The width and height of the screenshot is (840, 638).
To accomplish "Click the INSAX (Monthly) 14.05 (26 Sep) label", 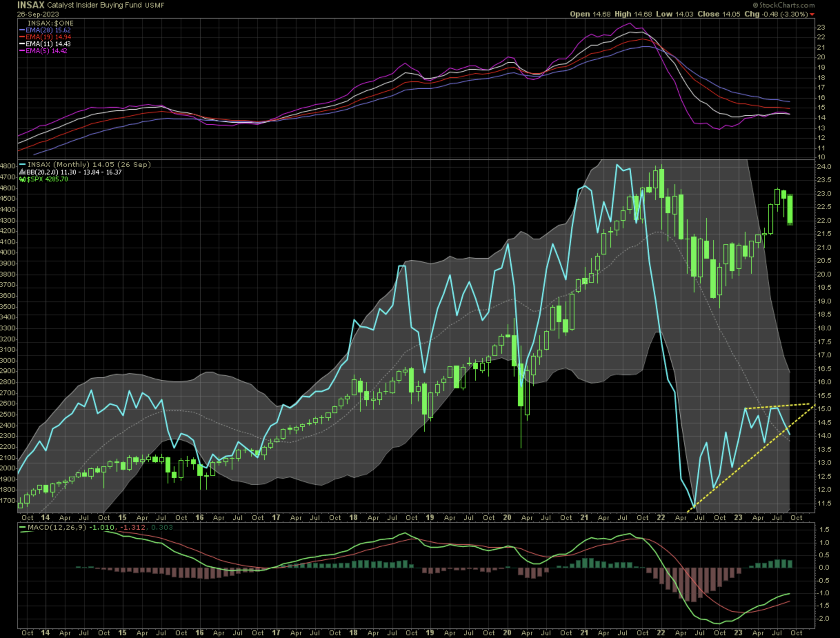I will point(89,165).
